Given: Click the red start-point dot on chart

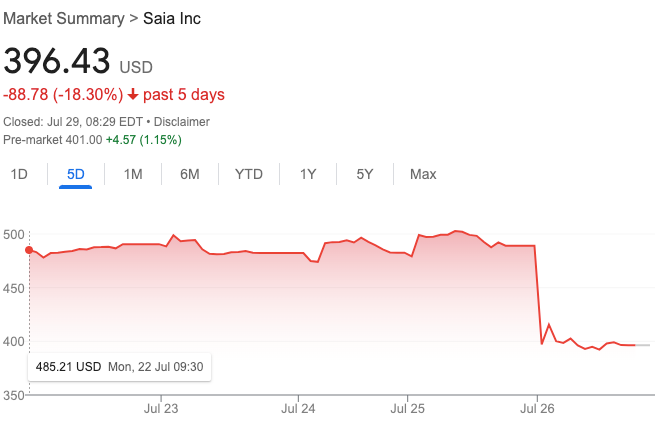Looking at the screenshot, I should pyautogui.click(x=29, y=250).
